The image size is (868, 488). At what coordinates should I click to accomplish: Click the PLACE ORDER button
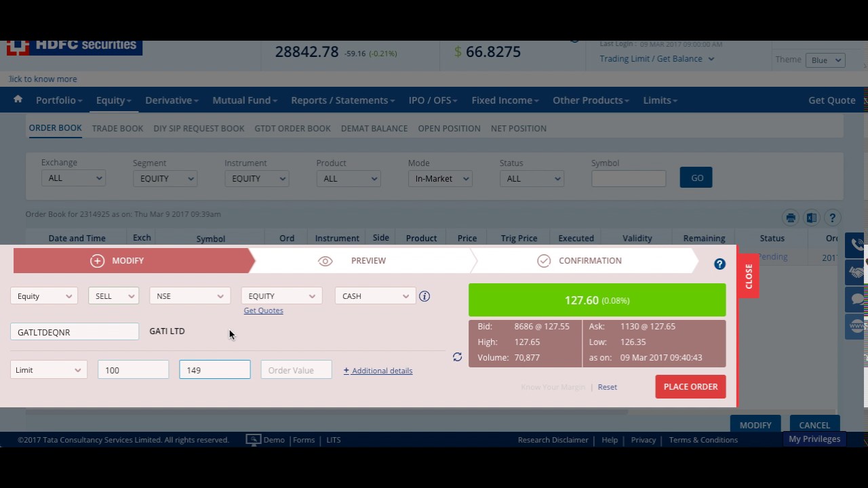pos(690,386)
